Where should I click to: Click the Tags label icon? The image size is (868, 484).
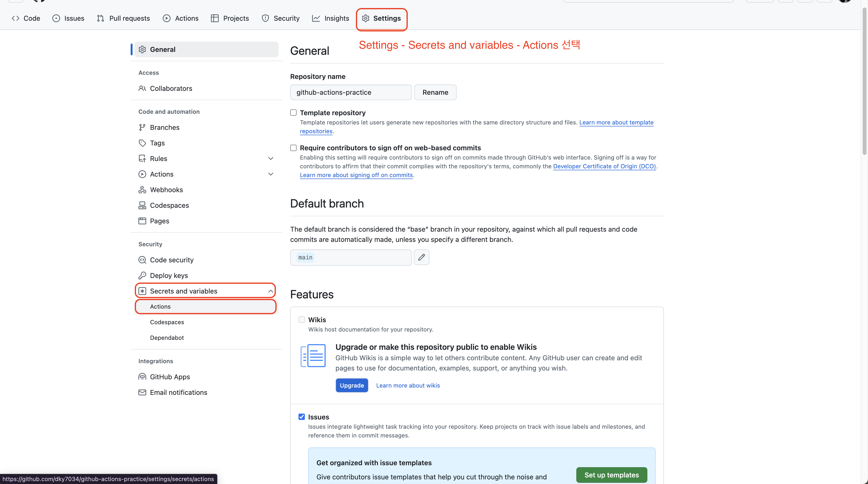coord(142,143)
